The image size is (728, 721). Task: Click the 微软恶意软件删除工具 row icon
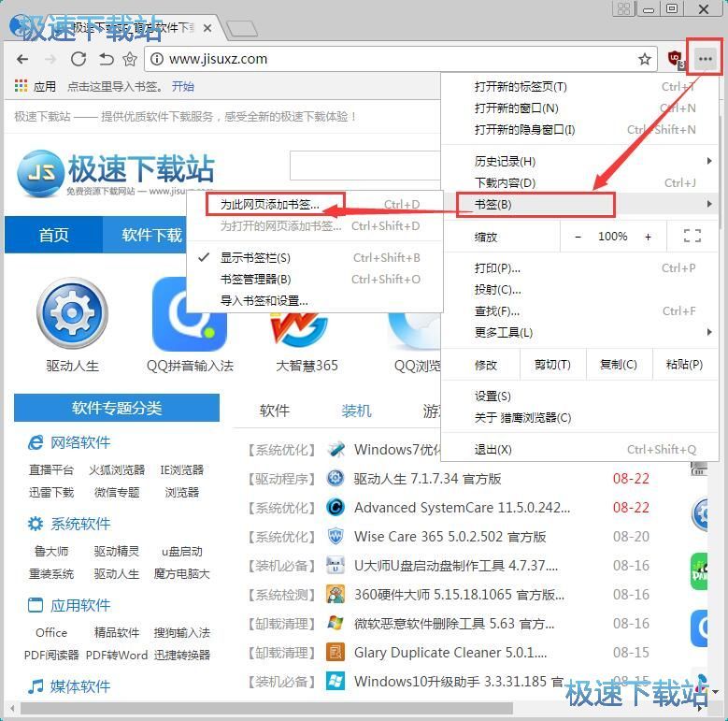coord(335,623)
